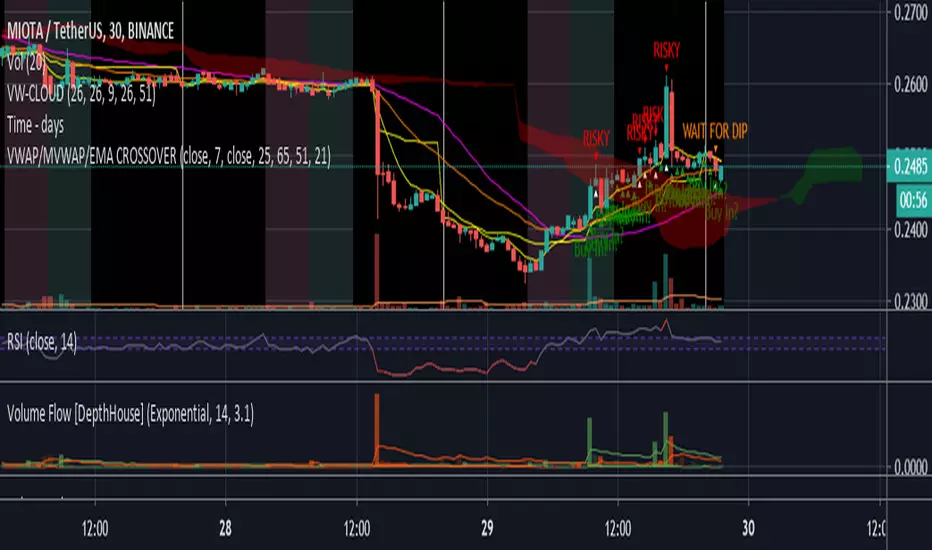Click the current price tag 0.2485
932x550 pixels.
coord(909,166)
